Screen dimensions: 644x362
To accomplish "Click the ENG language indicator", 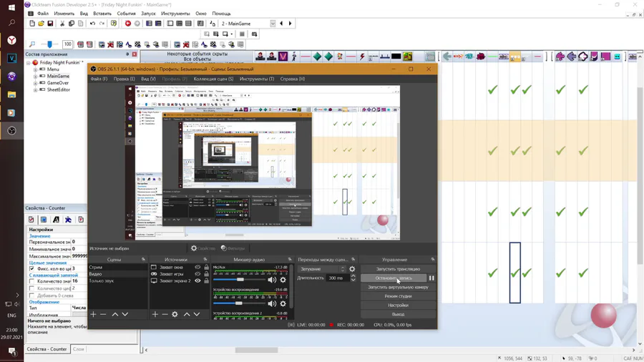I will click(11, 315).
